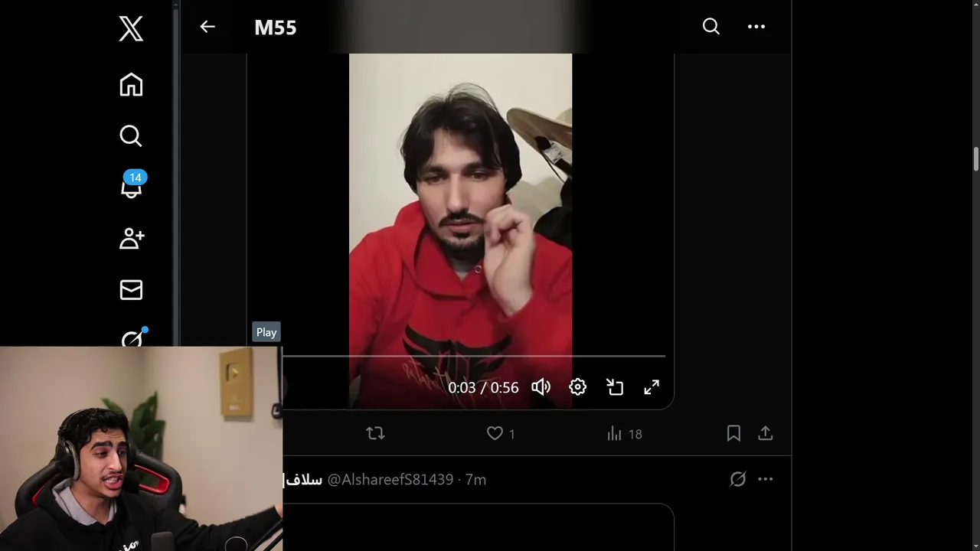Open the X logo home link
This screenshot has height=551, width=980.
click(131, 29)
